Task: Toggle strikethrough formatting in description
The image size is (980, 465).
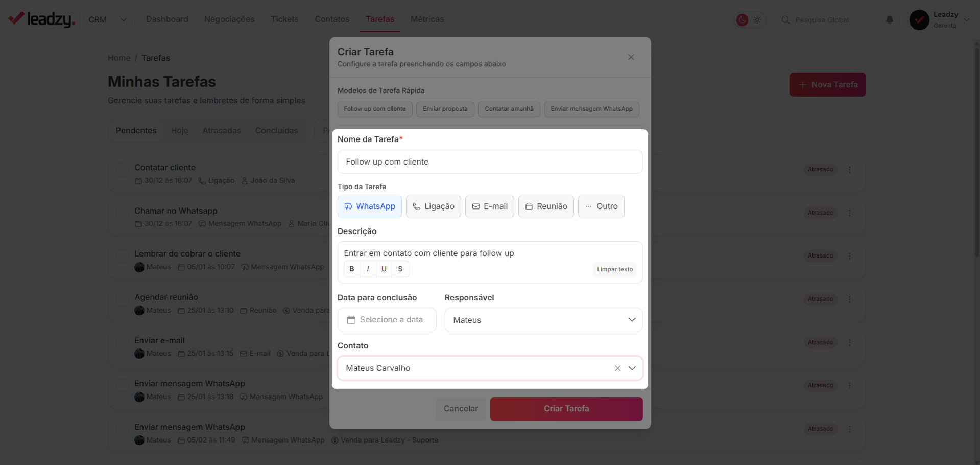Action: point(400,269)
